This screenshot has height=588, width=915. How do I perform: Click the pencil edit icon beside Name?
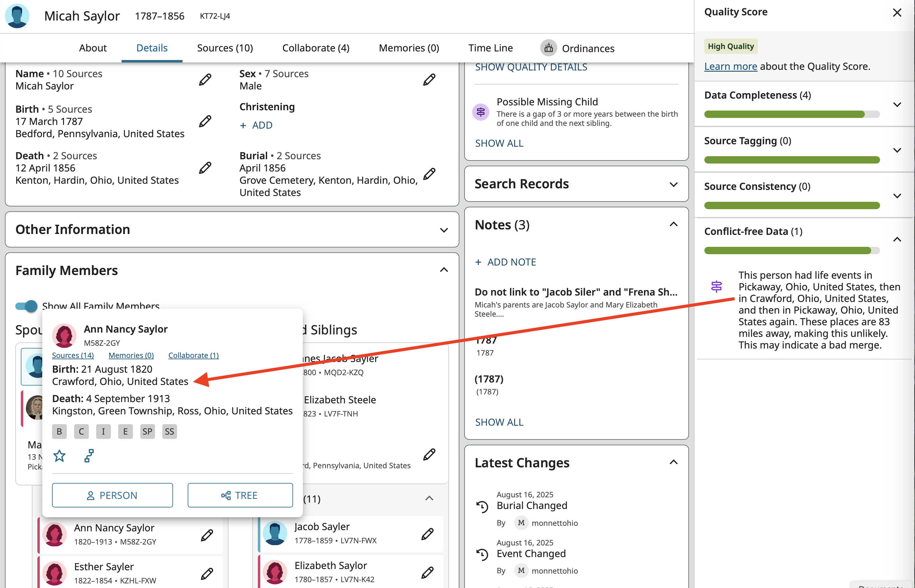[205, 79]
